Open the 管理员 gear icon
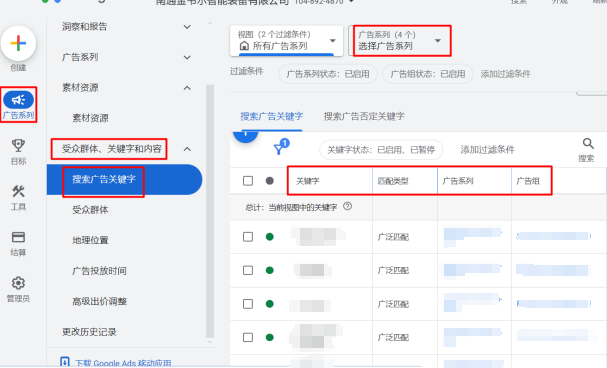Screen dimensions: 607x368 (18, 283)
